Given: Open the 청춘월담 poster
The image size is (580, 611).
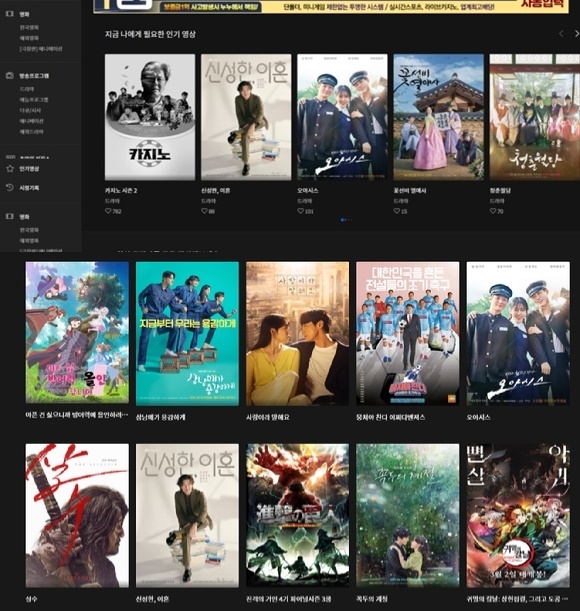Looking at the screenshot, I should (x=535, y=117).
